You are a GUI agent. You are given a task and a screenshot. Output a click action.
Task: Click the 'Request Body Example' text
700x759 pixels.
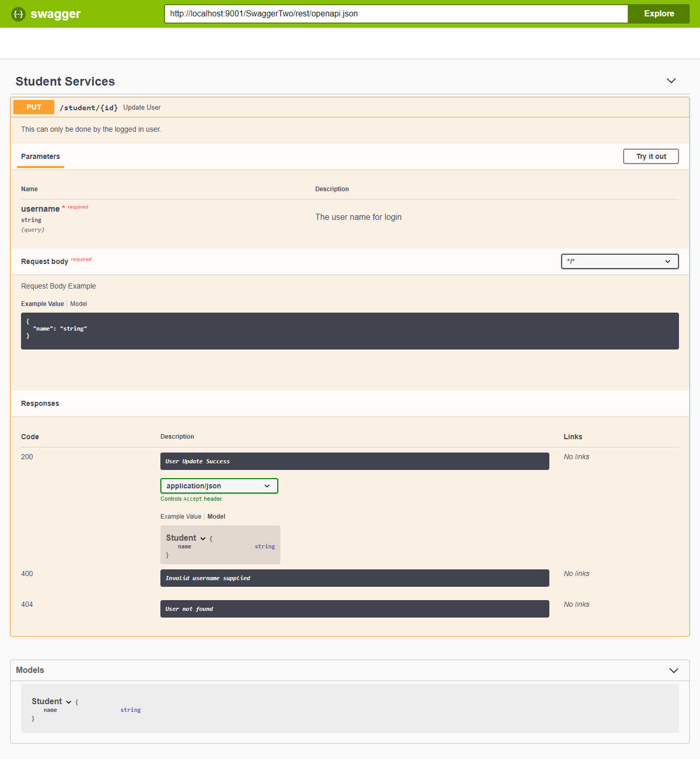click(58, 286)
